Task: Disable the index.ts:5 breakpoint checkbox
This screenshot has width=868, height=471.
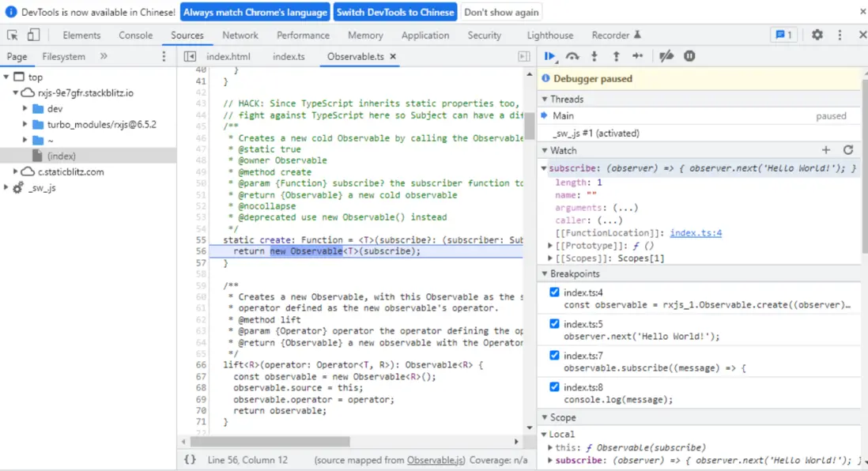Action: (x=554, y=324)
